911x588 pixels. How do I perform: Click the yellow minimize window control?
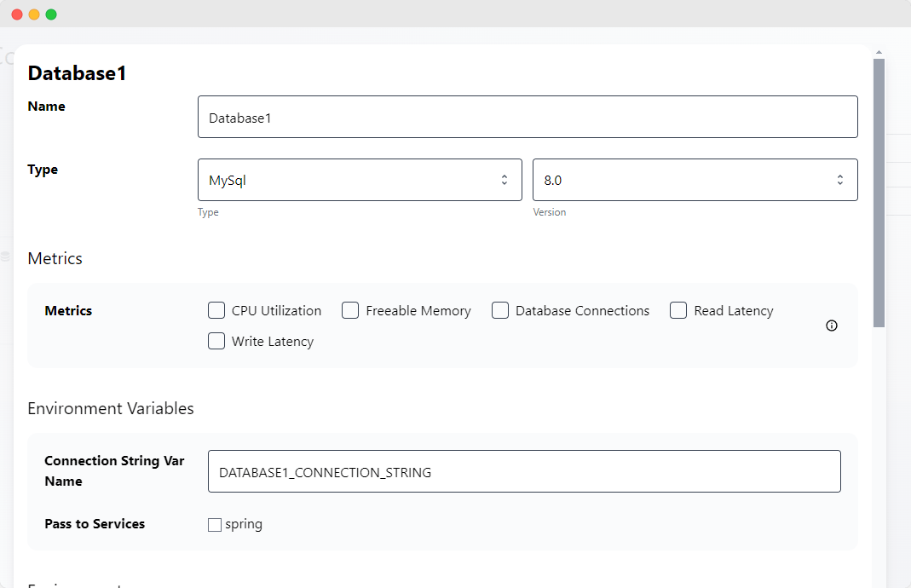pyautogui.click(x=34, y=14)
